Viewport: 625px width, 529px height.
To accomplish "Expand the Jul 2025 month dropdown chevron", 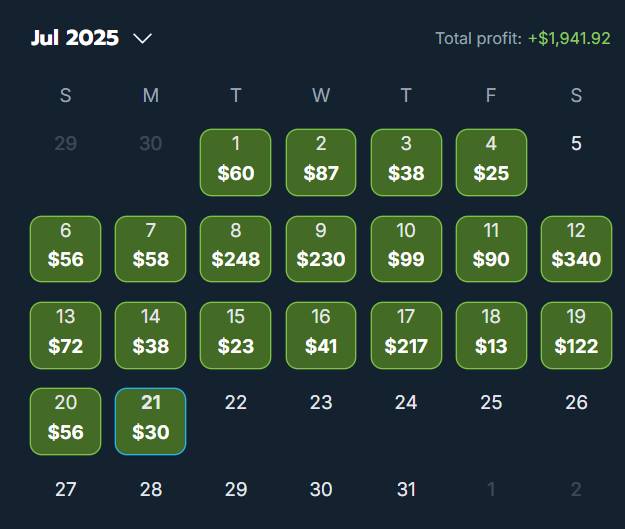I will (142, 39).
